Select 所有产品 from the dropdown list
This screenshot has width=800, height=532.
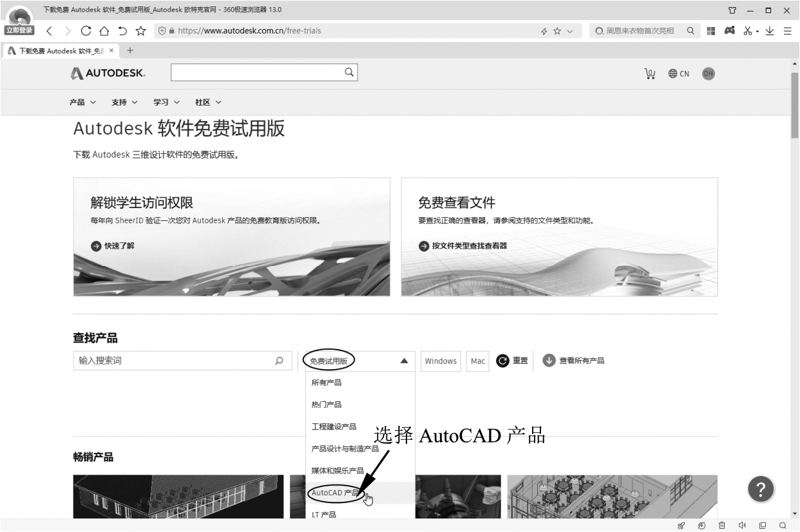[x=360, y=383]
